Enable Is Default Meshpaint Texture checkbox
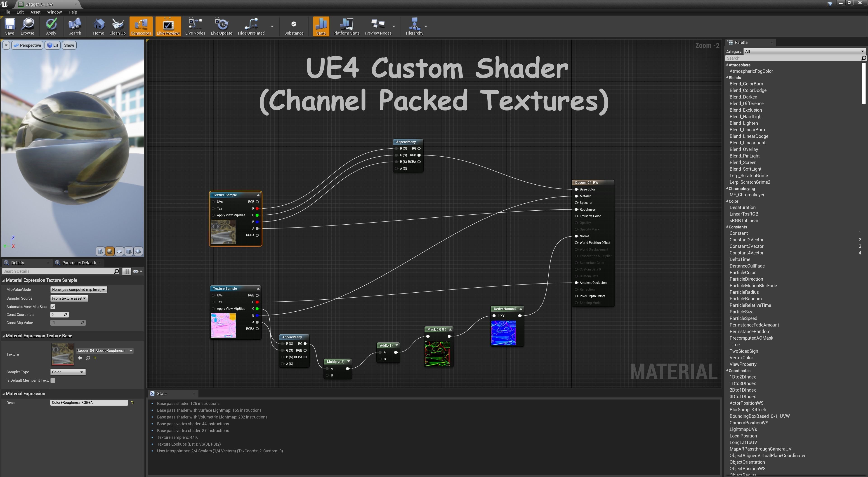Screen dimensions: 868x477 [53, 380]
